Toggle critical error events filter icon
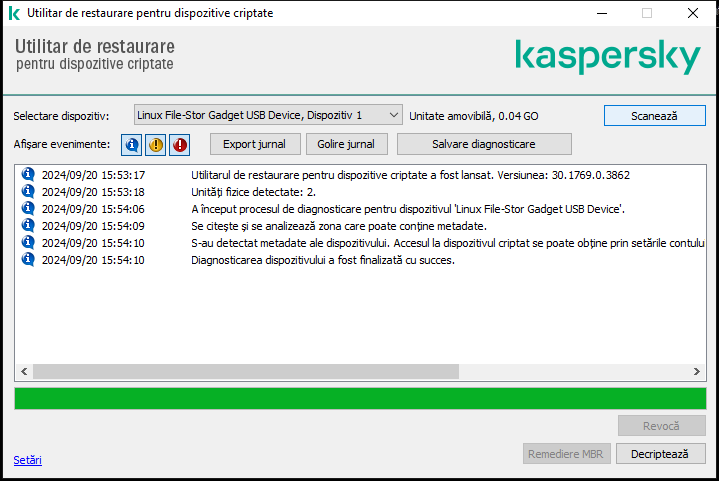This screenshot has width=719, height=481. click(179, 145)
